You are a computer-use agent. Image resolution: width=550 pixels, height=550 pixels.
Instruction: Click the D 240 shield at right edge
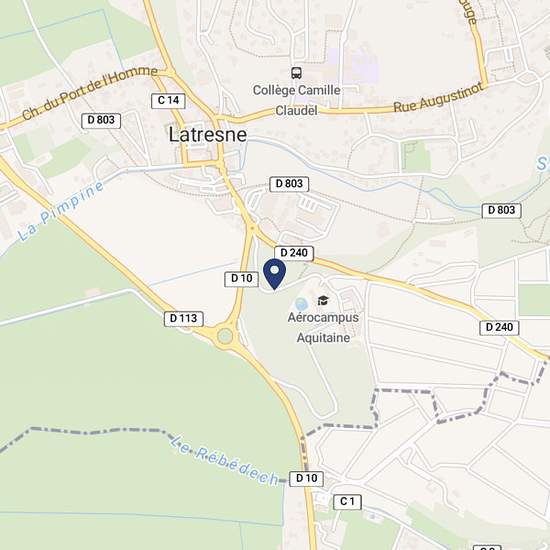pos(499,328)
